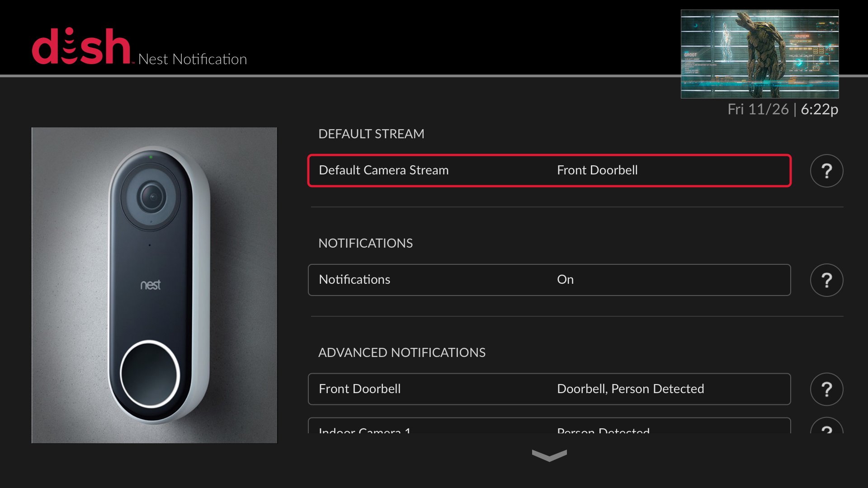Click Doorbell, Person Detected value
Screen dimensions: 868x488
point(630,389)
